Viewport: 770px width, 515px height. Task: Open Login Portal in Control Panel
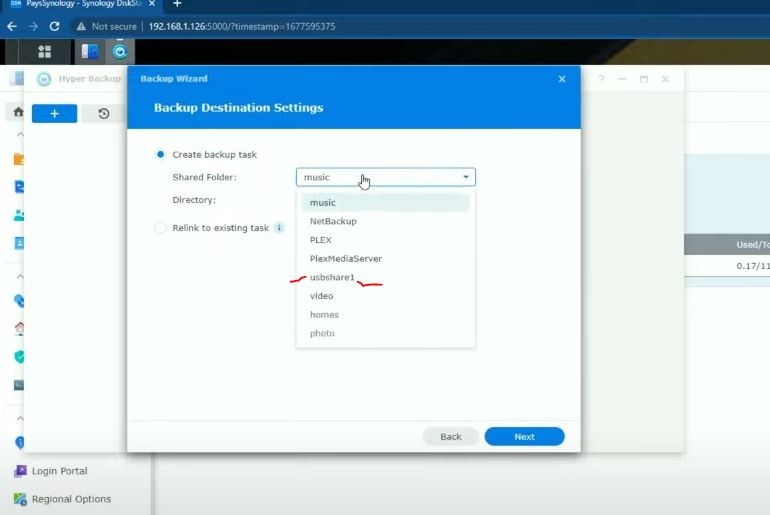59,471
